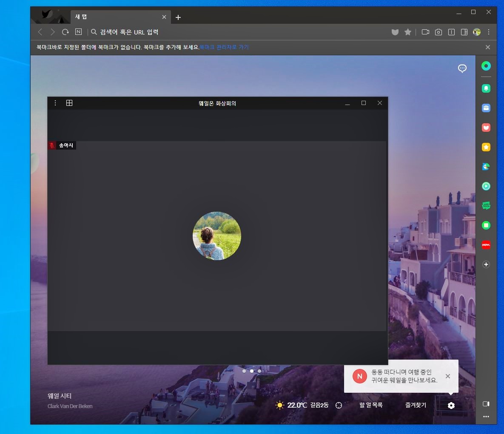Viewport: 504px width, 434px height.
Task: Click the 22.0°C weather temperature reading
Action: (297, 405)
